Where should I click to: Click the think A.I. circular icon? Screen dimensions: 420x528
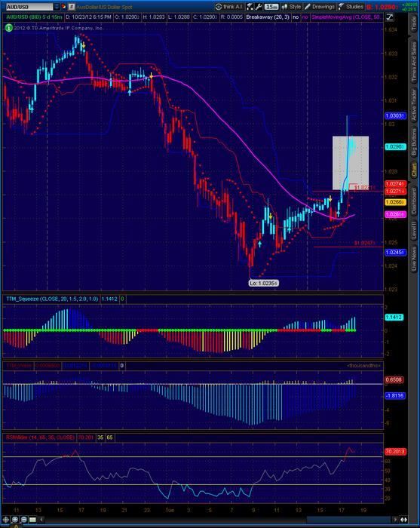219,7
